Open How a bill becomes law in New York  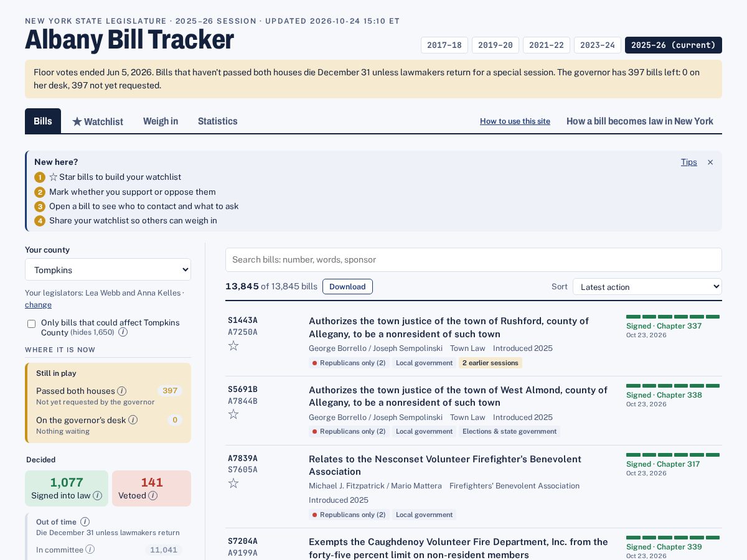[640, 121]
